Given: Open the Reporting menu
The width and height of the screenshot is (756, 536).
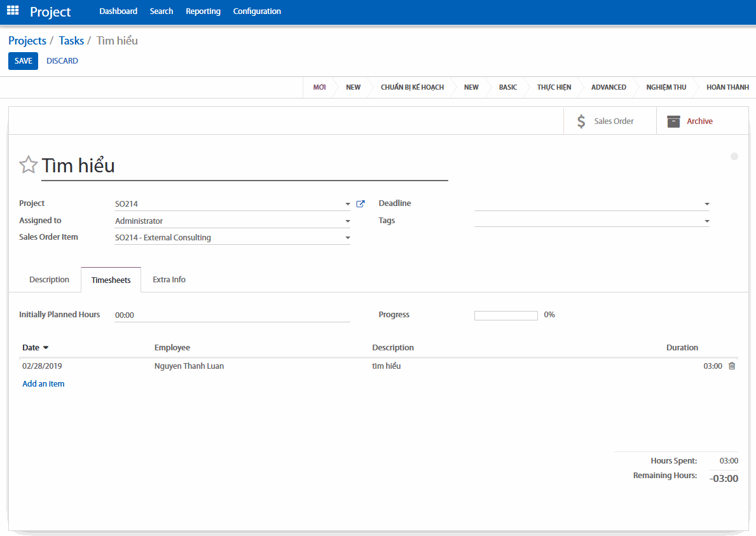Looking at the screenshot, I should point(203,11).
